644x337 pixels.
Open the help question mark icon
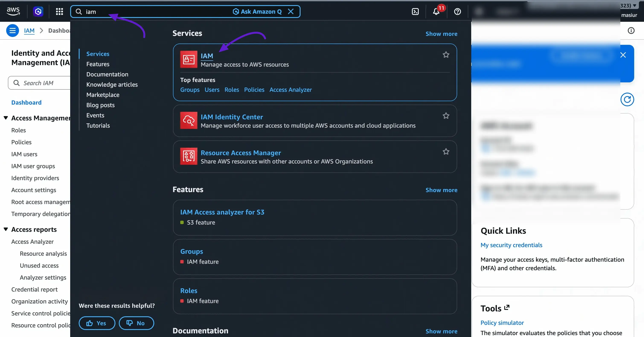point(457,12)
